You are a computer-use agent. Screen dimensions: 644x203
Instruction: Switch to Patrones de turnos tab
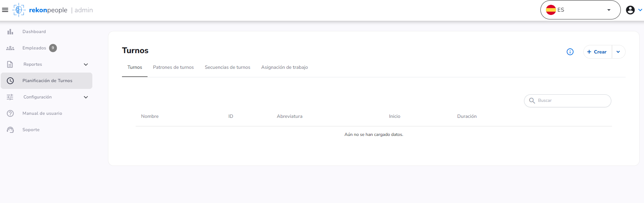click(173, 67)
